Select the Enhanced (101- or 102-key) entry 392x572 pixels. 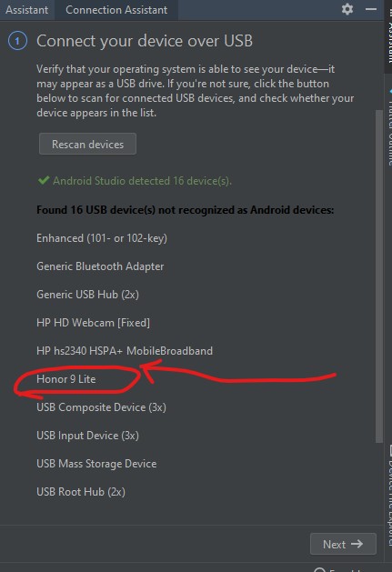(x=102, y=238)
